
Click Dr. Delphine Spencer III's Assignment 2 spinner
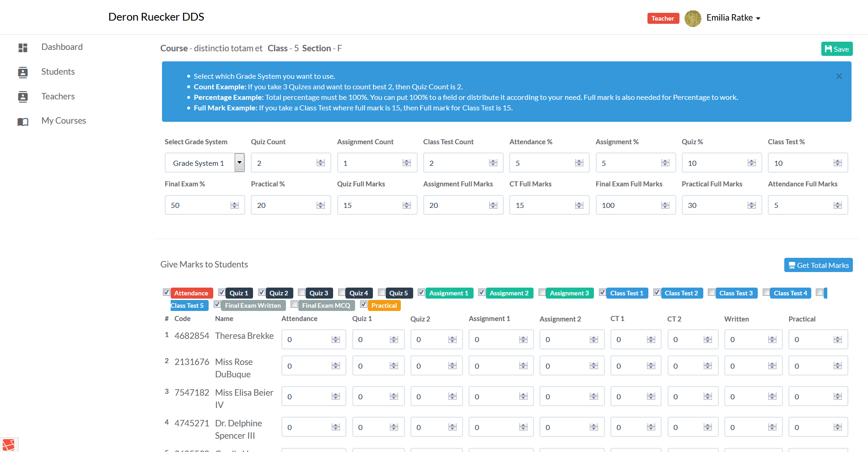point(594,427)
